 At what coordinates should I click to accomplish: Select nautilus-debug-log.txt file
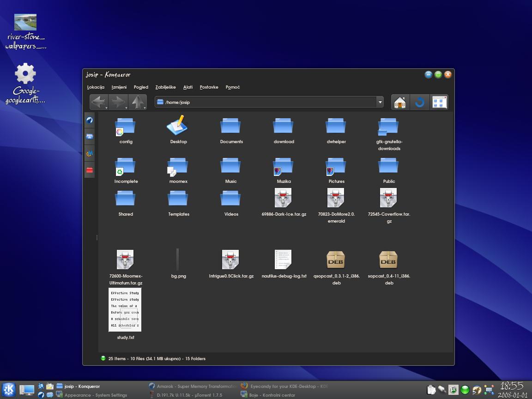point(284,264)
